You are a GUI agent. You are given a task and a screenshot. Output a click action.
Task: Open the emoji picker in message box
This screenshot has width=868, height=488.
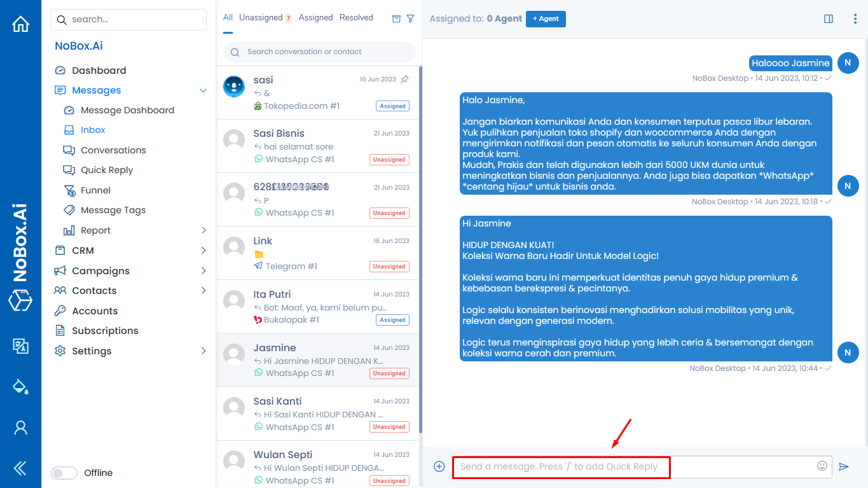tap(822, 466)
